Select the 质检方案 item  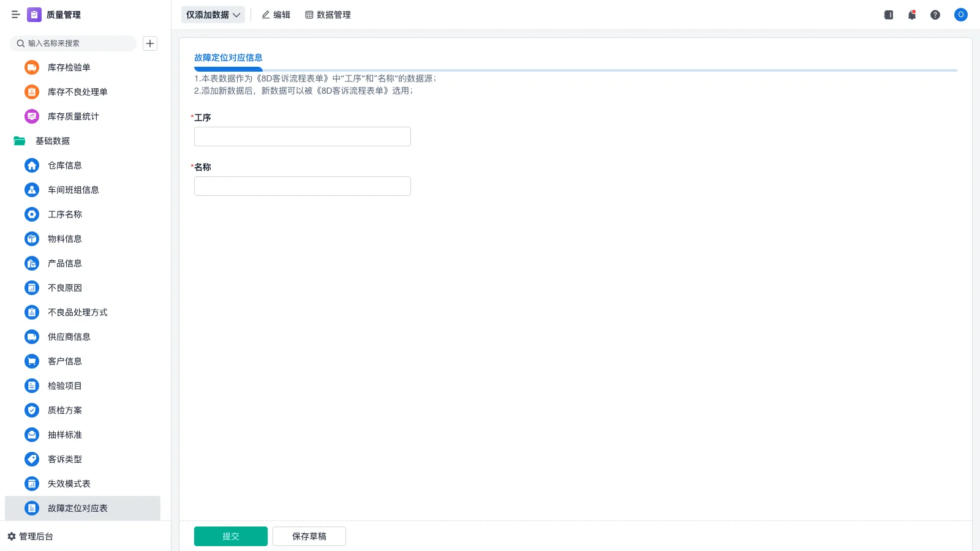(64, 410)
